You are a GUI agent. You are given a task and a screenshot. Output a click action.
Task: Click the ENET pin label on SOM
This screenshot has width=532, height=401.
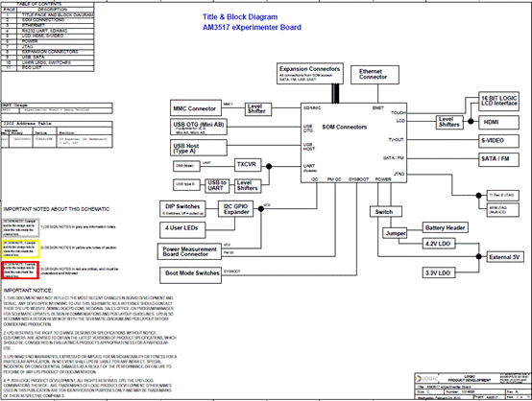(378, 108)
